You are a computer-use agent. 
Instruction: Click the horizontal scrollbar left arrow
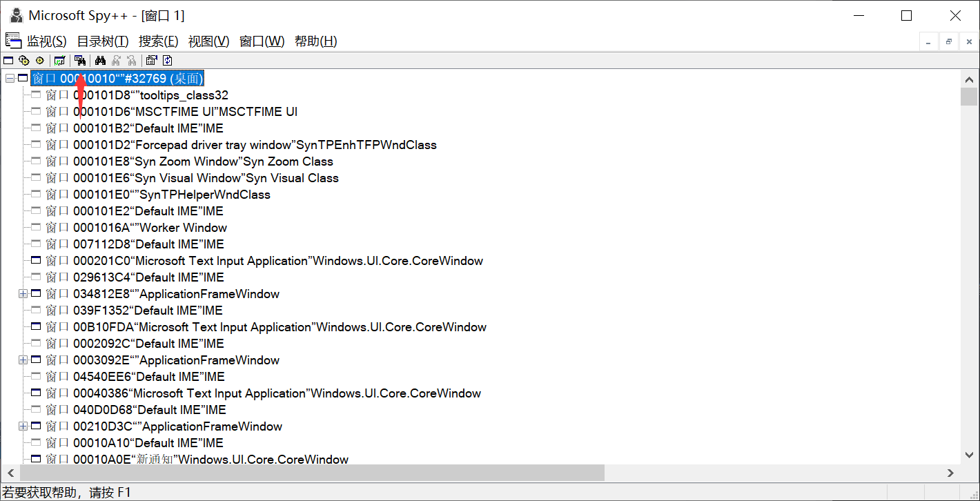[10, 473]
